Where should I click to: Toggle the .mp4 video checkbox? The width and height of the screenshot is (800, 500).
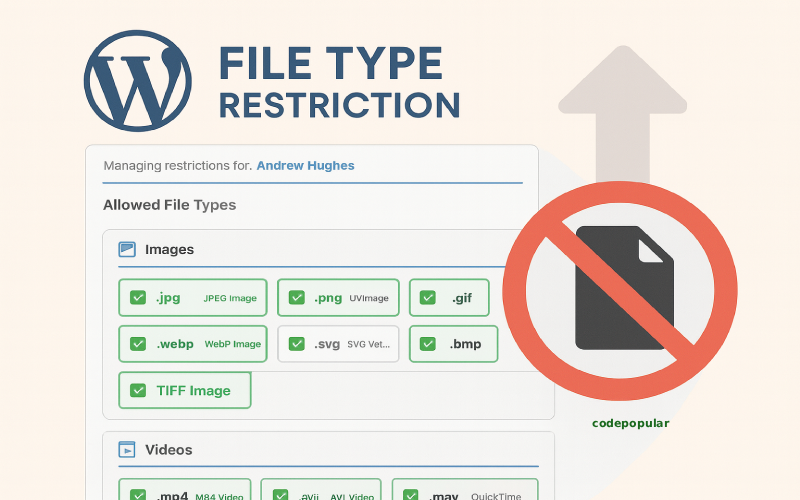point(138,495)
